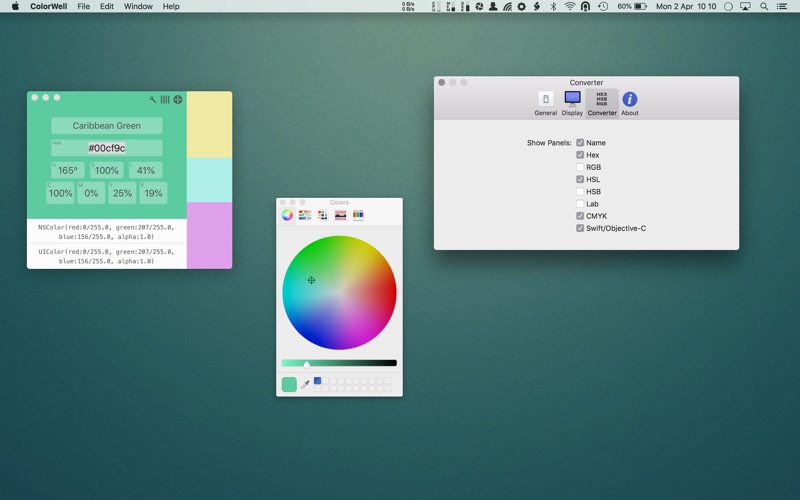Click the Caribbean Green color name field
The image size is (800, 500).
tap(107, 126)
